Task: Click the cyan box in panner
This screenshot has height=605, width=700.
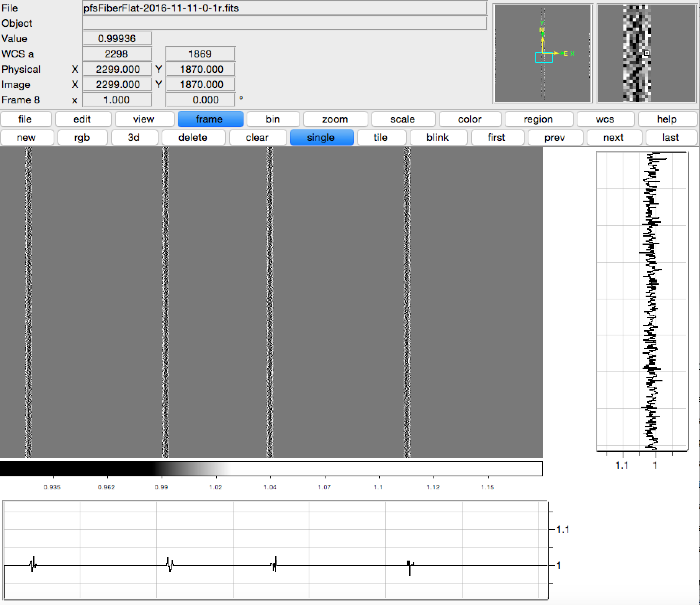Action: (x=544, y=57)
